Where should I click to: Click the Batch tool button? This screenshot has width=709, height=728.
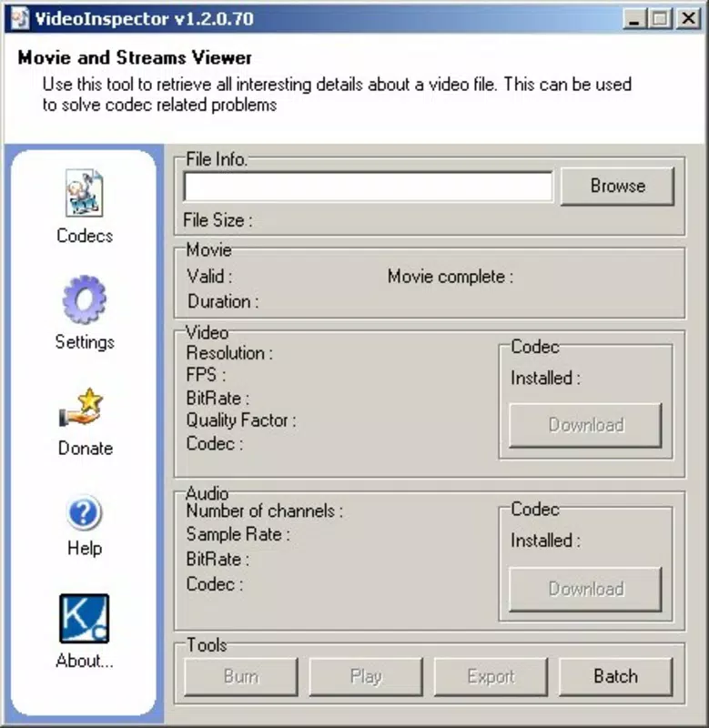[x=615, y=676]
